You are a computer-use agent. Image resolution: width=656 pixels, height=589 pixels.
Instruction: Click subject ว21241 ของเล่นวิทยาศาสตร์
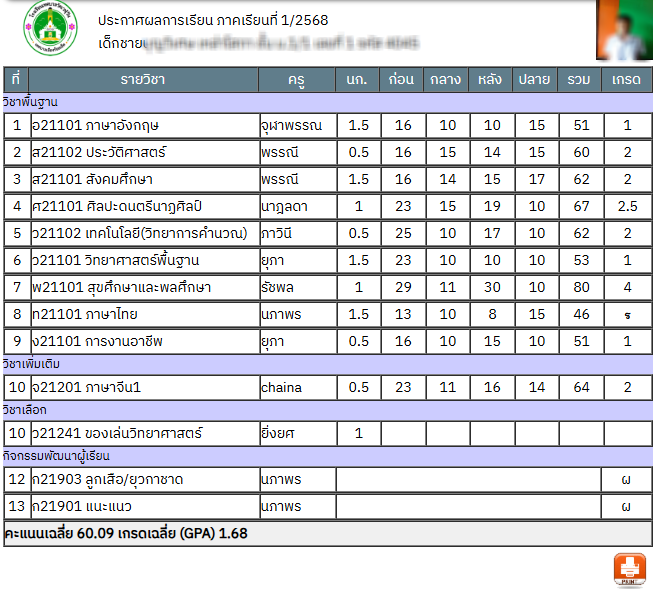(x=118, y=433)
